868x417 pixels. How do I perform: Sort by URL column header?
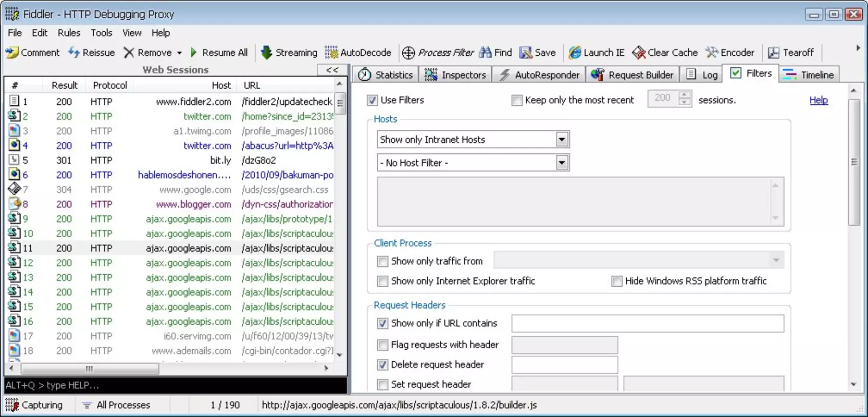pos(286,85)
